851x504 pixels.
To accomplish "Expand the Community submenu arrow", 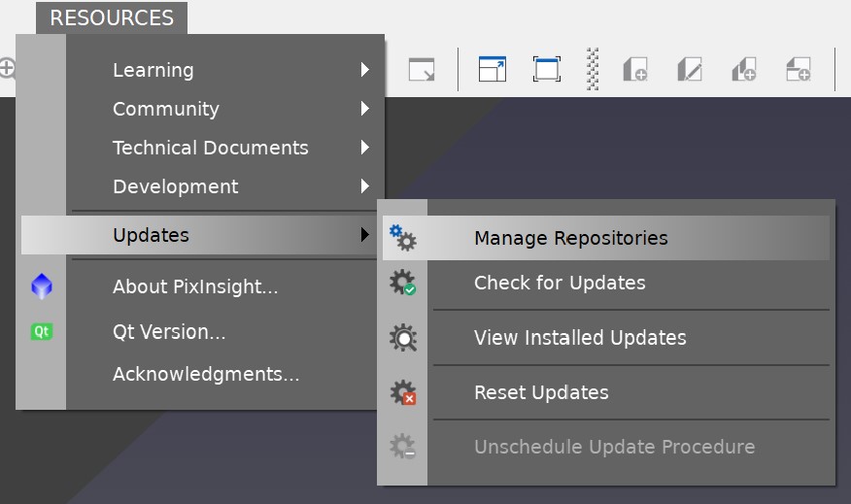I will [x=364, y=109].
